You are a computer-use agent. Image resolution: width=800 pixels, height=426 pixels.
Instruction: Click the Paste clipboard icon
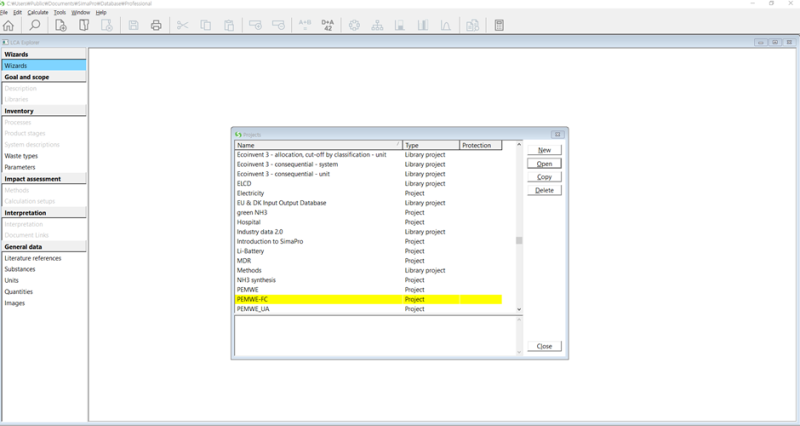point(229,25)
